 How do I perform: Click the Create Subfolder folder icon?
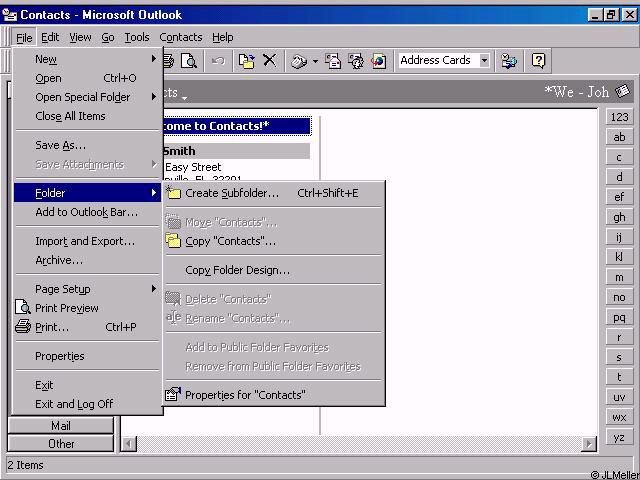[173, 193]
